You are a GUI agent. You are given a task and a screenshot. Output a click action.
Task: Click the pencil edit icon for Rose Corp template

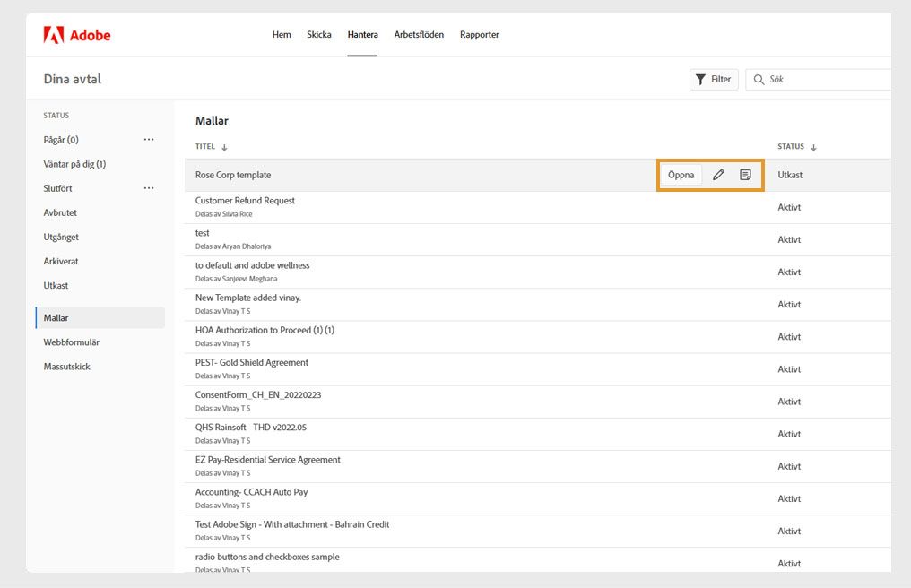click(718, 175)
